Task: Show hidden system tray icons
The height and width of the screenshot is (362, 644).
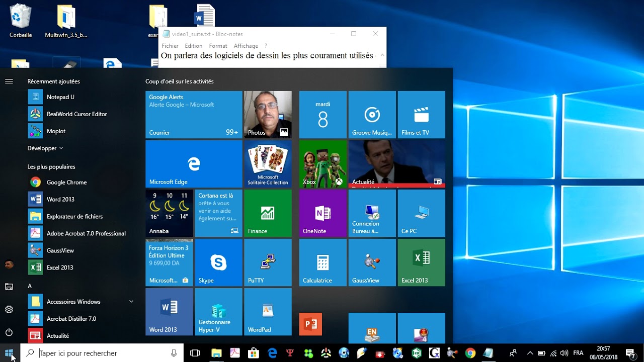Action: (530, 353)
